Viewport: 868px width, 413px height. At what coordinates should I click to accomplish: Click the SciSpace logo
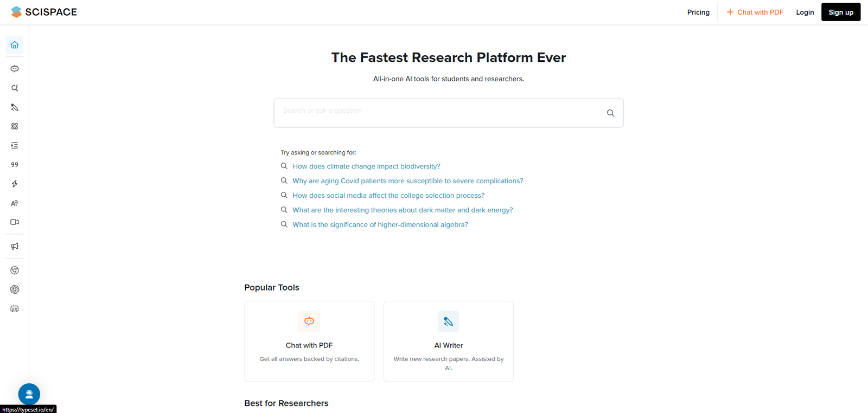(x=44, y=12)
